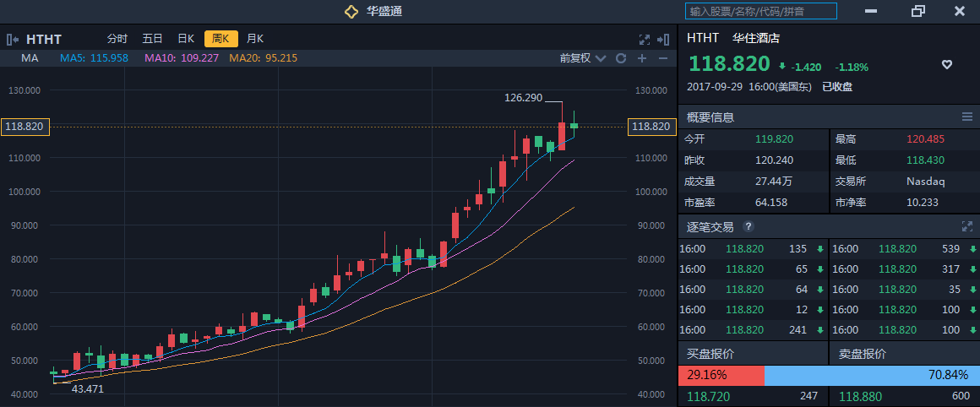Open the 概要信息 section menu icon

point(966,117)
